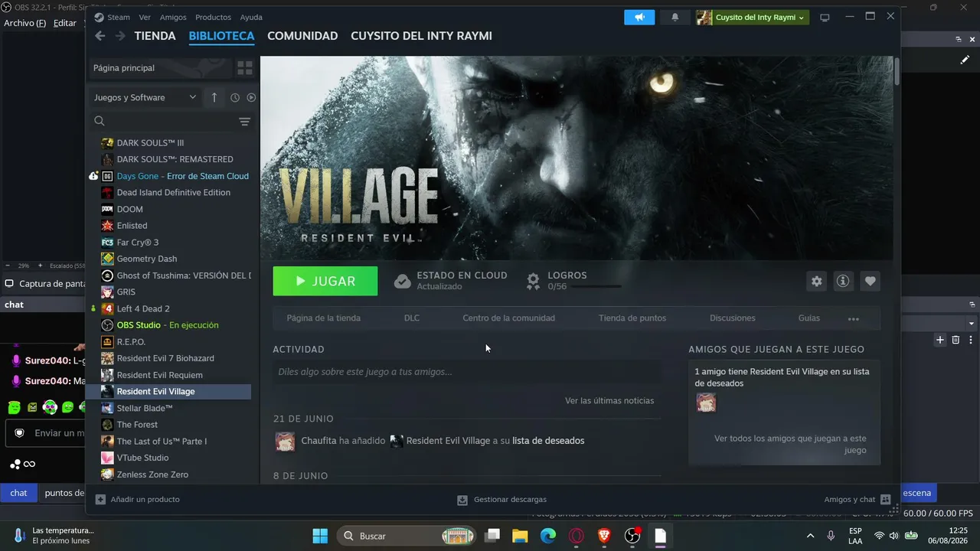The image size is (980, 551).
Task: Select the BIBLIOTECA tab
Action: point(221,36)
